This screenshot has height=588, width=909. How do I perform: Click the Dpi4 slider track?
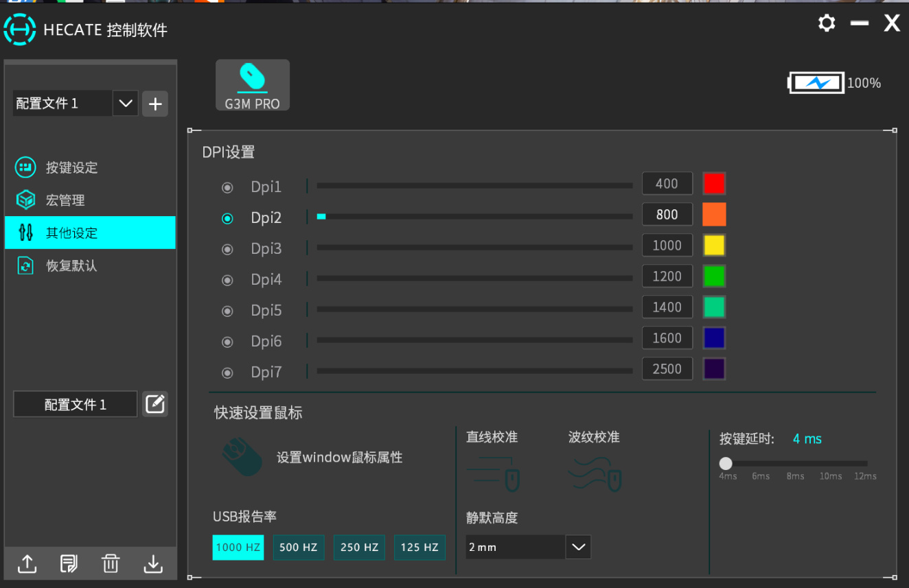474,279
